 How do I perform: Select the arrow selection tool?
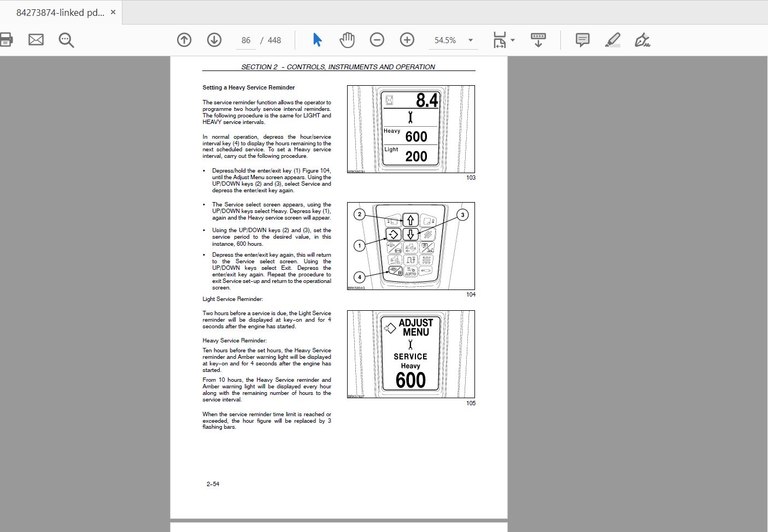coord(317,40)
